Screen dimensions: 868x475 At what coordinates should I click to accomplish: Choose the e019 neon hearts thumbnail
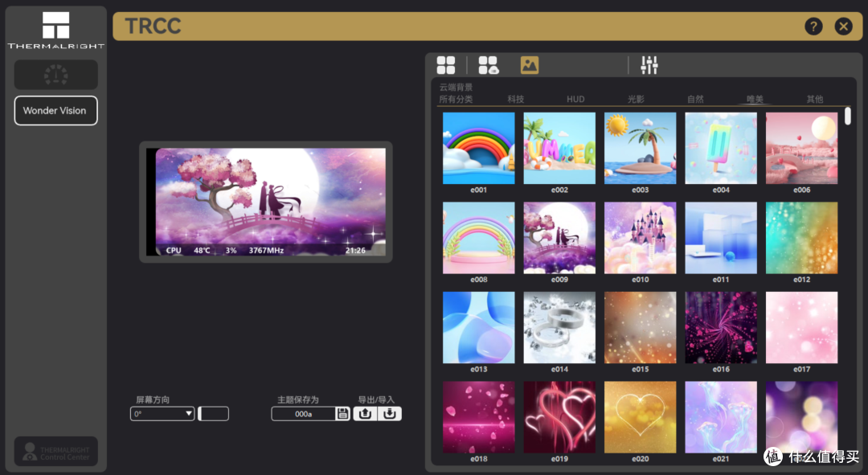(x=559, y=417)
